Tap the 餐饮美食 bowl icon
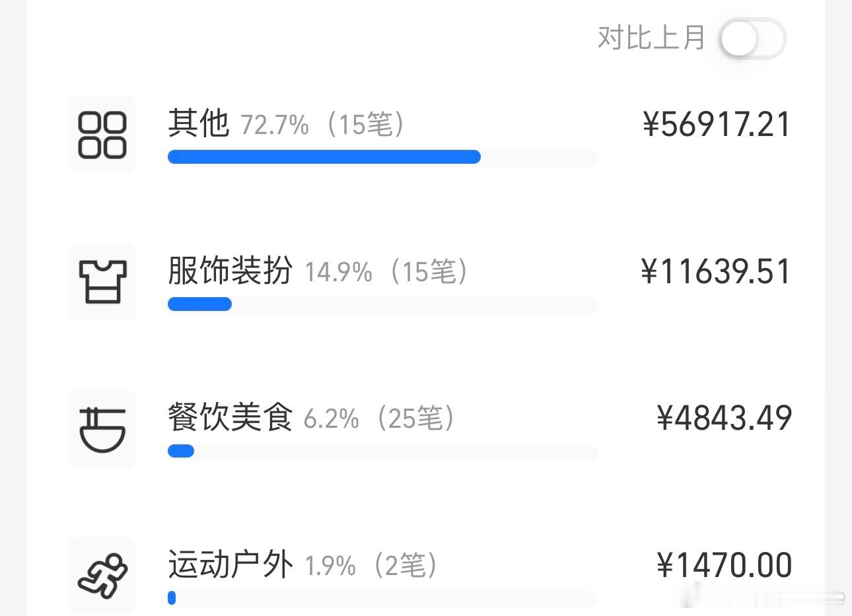 pyautogui.click(x=102, y=429)
